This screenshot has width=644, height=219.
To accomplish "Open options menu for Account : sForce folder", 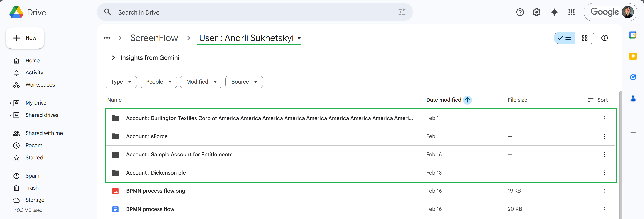I will pyautogui.click(x=605, y=136).
